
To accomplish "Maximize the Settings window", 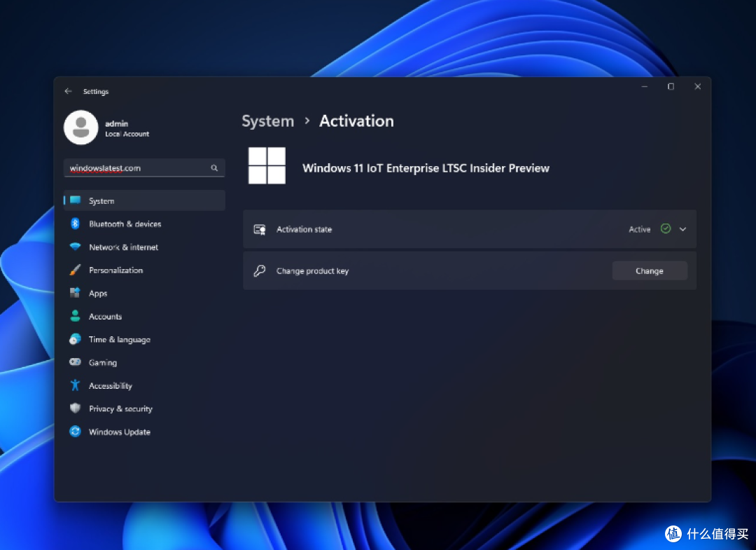I will [x=671, y=87].
